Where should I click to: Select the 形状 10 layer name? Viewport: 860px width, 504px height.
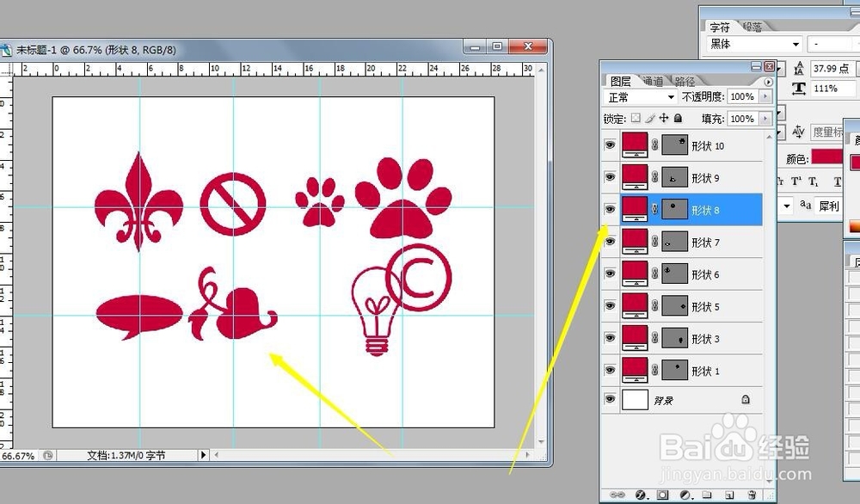(x=708, y=146)
